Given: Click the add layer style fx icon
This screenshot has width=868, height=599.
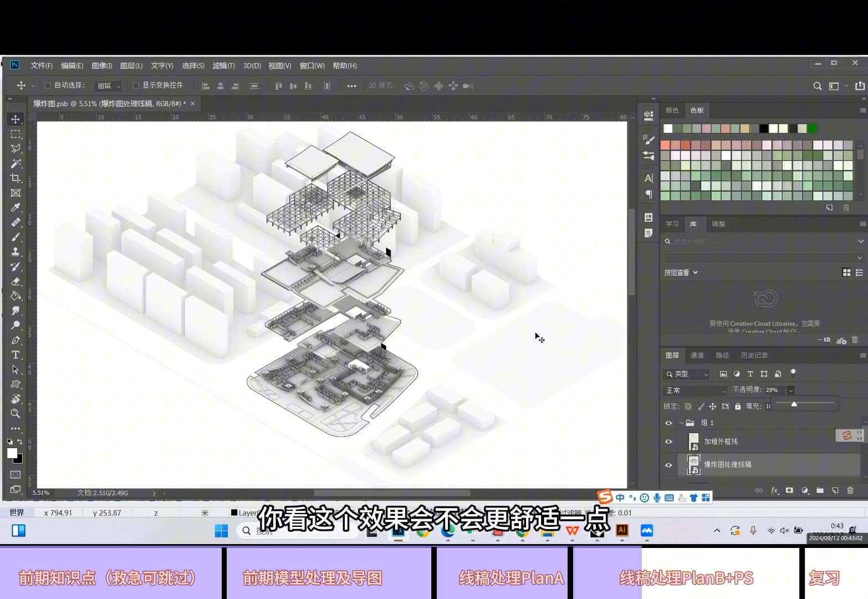Looking at the screenshot, I should tap(774, 490).
